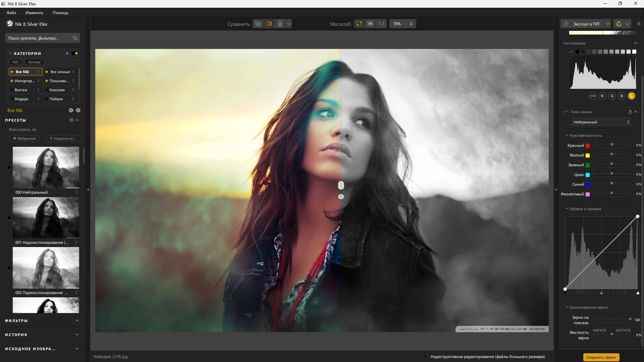
Task: Open presets list view menu icon
Action: [71, 120]
